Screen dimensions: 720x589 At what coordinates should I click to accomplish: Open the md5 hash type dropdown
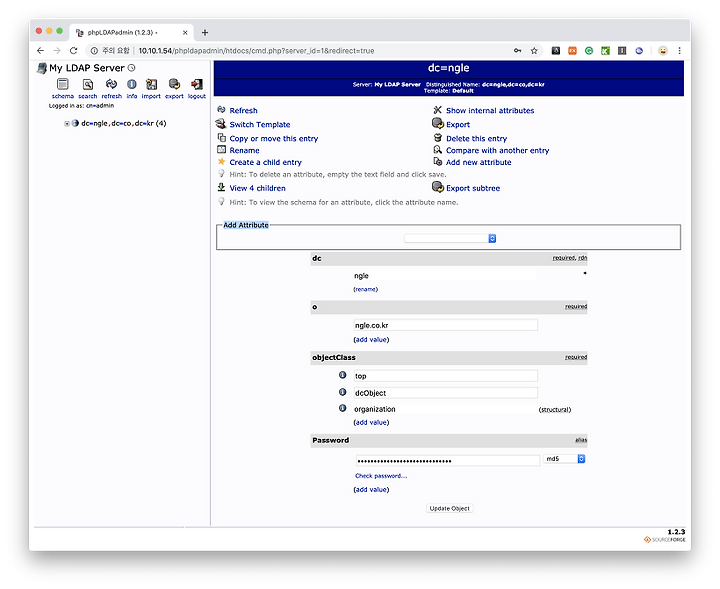click(x=564, y=459)
